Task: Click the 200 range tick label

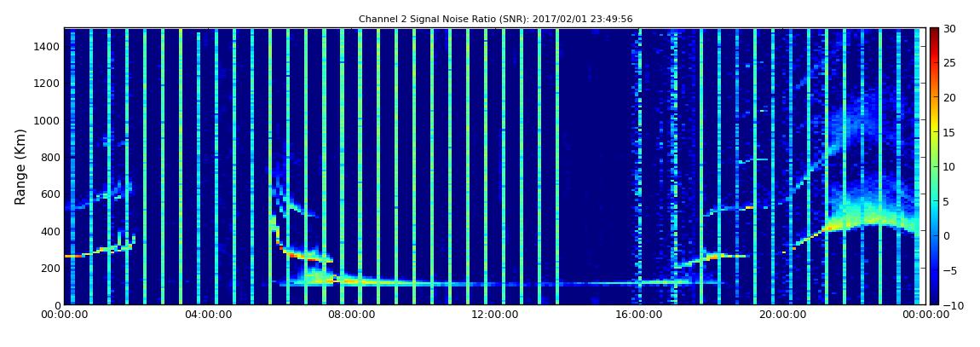Action: pyautogui.click(x=50, y=269)
